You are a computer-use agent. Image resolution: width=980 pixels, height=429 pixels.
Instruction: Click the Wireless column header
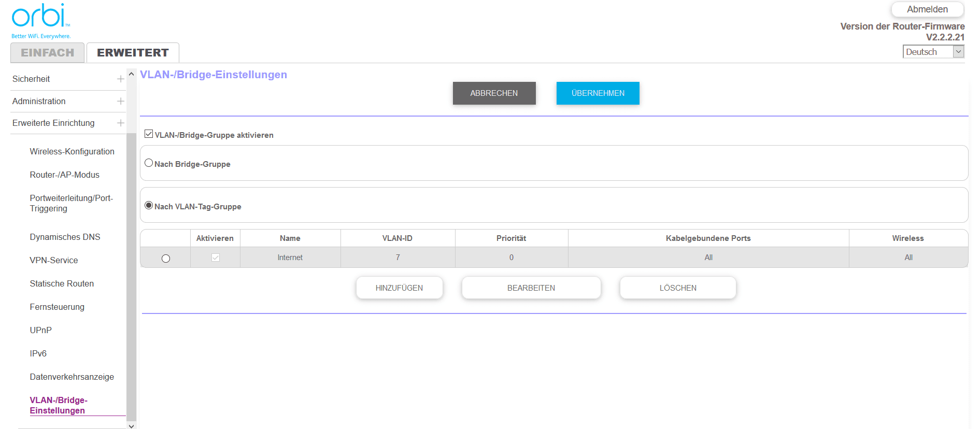908,238
